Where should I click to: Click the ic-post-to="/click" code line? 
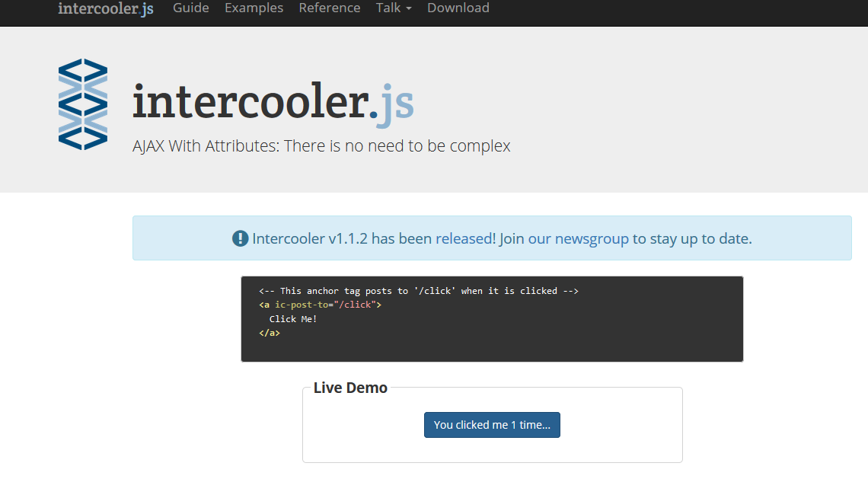coord(320,305)
